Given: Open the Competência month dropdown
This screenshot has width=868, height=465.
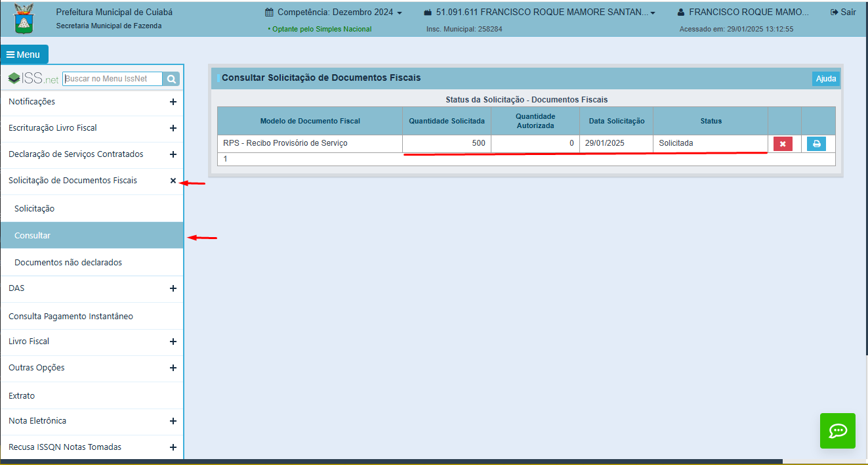Looking at the screenshot, I should 333,12.
